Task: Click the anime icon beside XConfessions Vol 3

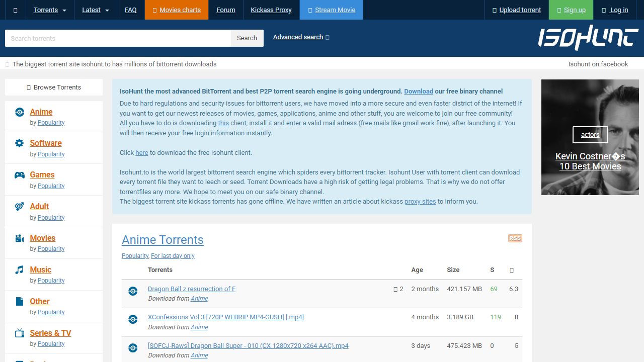Action: click(x=133, y=319)
